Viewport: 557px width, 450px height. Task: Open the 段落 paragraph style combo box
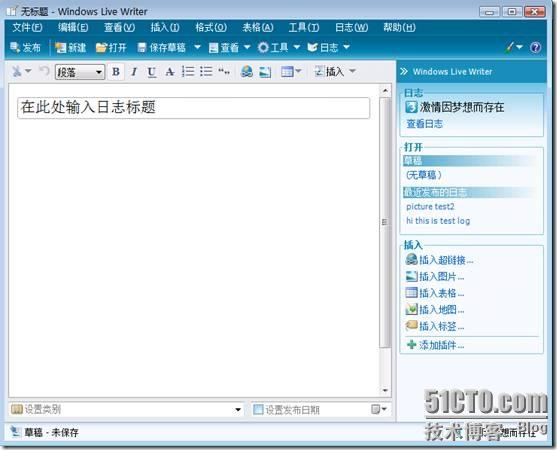click(x=80, y=72)
